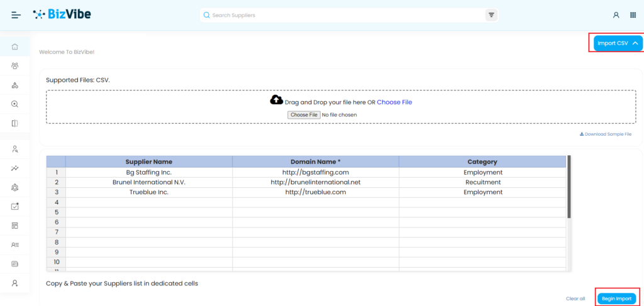Click the search filter icon in the search bar
This screenshot has height=306, width=644.
(x=491, y=15)
